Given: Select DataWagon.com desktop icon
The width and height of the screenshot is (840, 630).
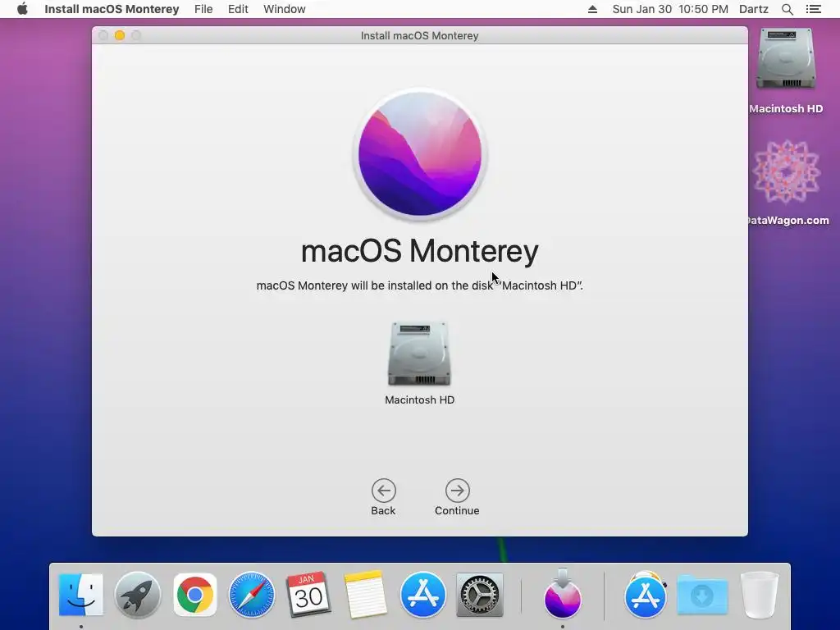Looking at the screenshot, I should click(x=786, y=172).
